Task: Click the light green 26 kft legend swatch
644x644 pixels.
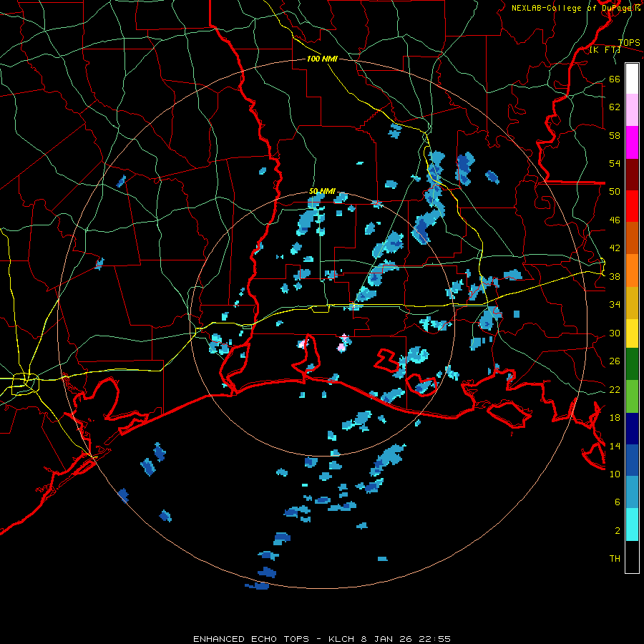Action: click(632, 396)
